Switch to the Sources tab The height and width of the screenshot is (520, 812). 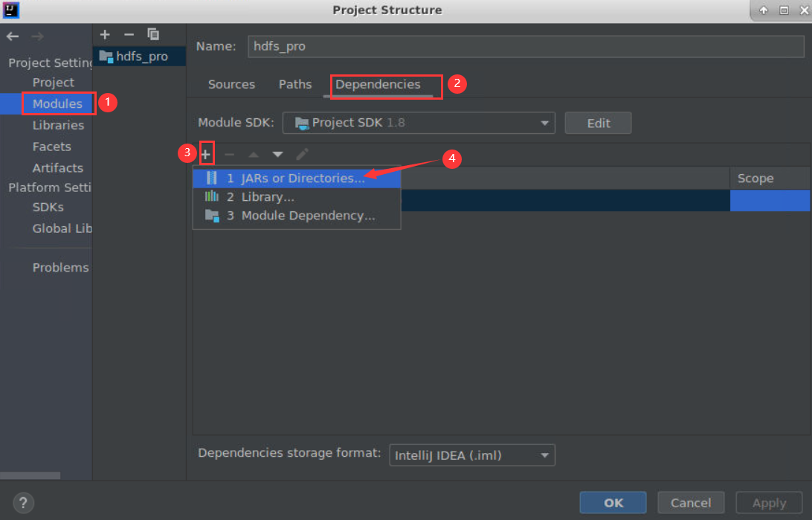(231, 84)
